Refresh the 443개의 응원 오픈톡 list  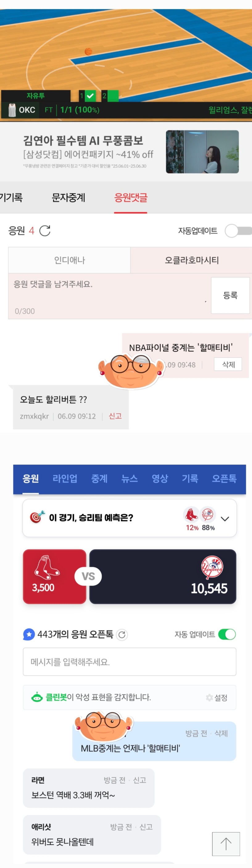point(122,635)
